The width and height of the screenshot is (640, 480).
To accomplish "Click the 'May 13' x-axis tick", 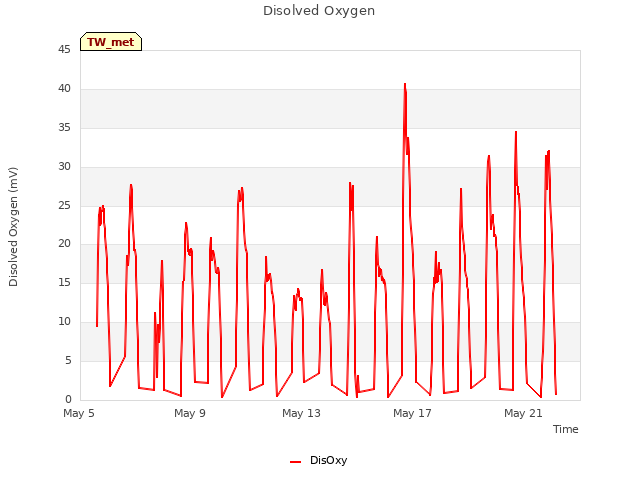I will (301, 413).
